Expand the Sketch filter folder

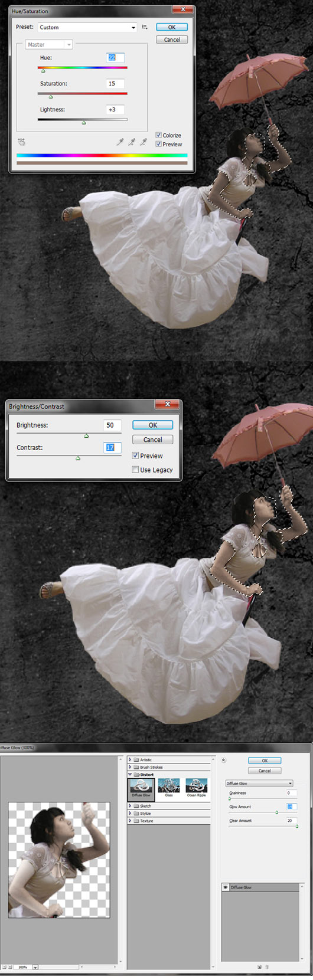point(130,806)
